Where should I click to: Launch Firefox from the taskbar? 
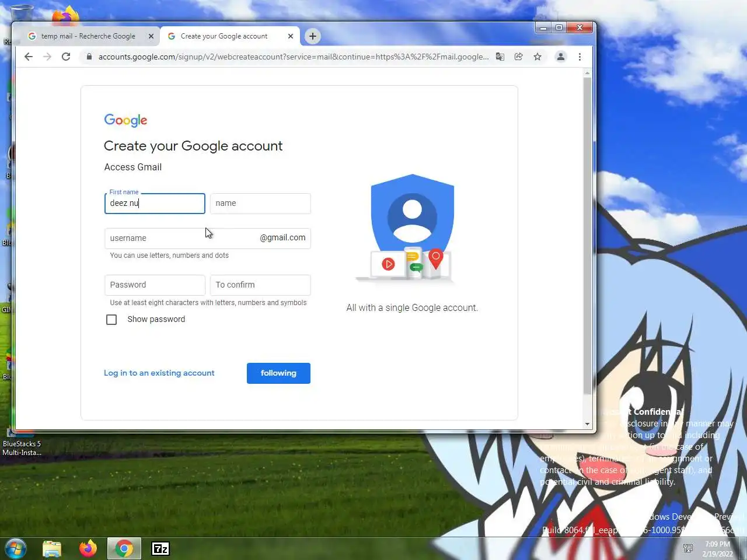(88, 548)
